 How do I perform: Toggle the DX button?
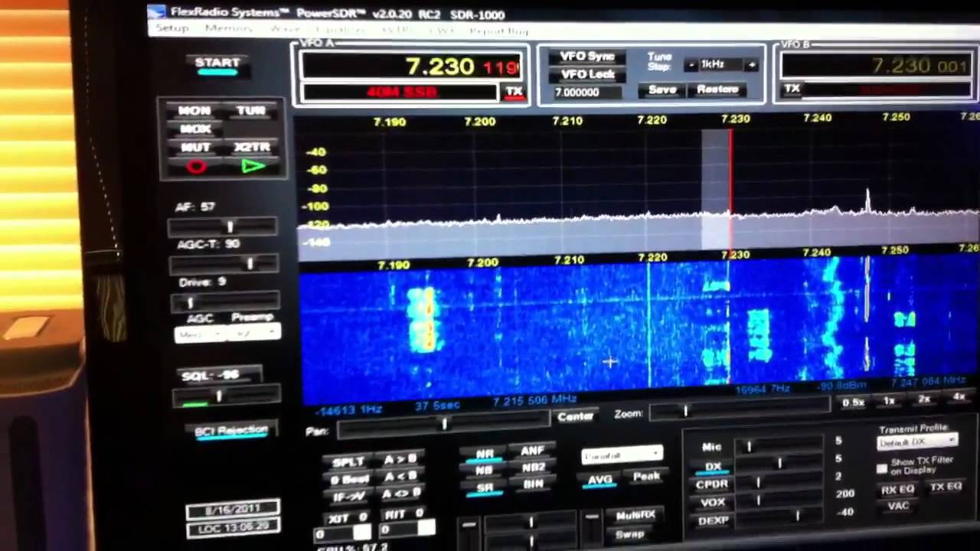[713, 466]
